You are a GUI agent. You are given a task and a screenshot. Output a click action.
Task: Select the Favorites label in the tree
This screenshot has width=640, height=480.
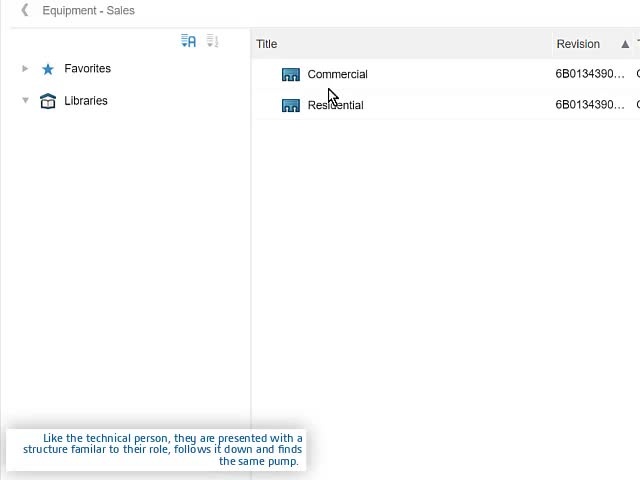87,69
